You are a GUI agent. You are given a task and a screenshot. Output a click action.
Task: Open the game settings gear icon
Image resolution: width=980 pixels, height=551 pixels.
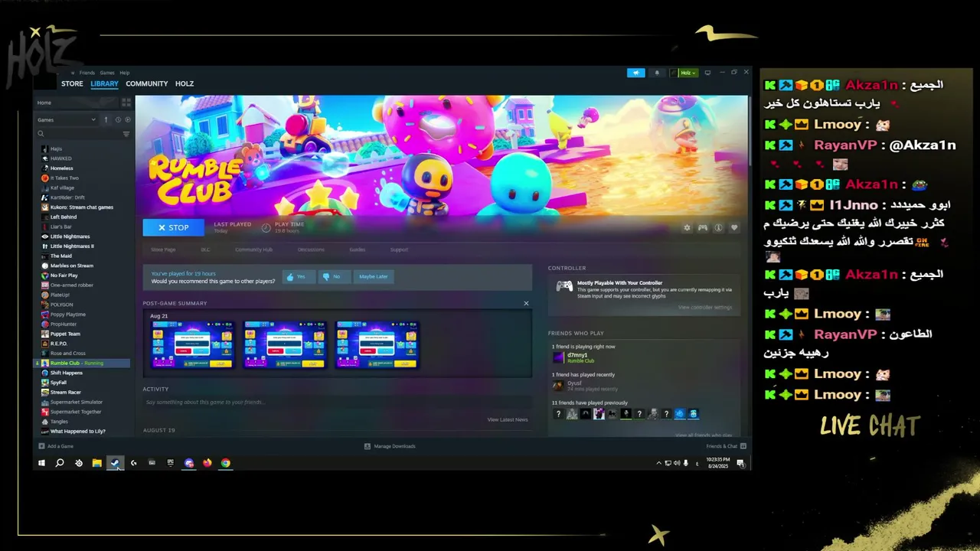coord(687,227)
